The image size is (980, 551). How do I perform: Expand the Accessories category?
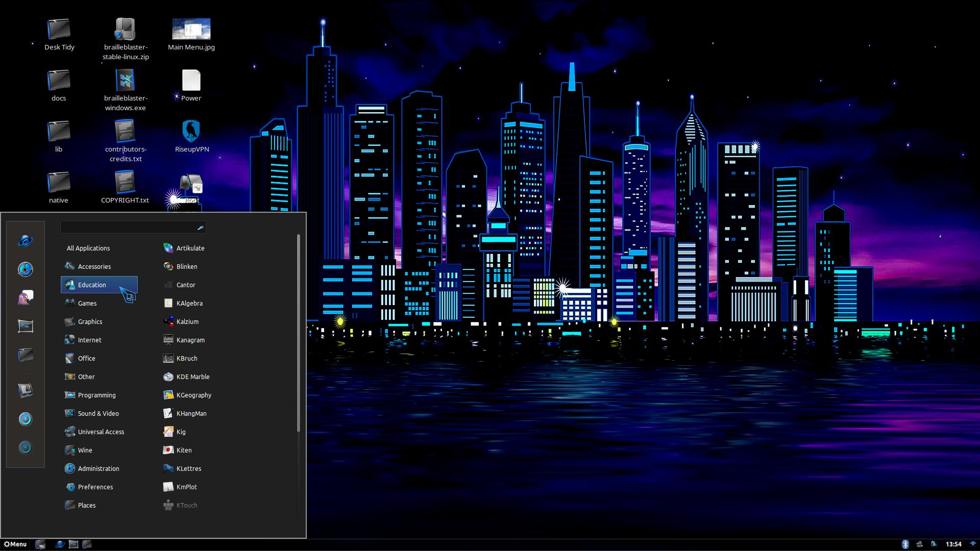click(x=94, y=266)
